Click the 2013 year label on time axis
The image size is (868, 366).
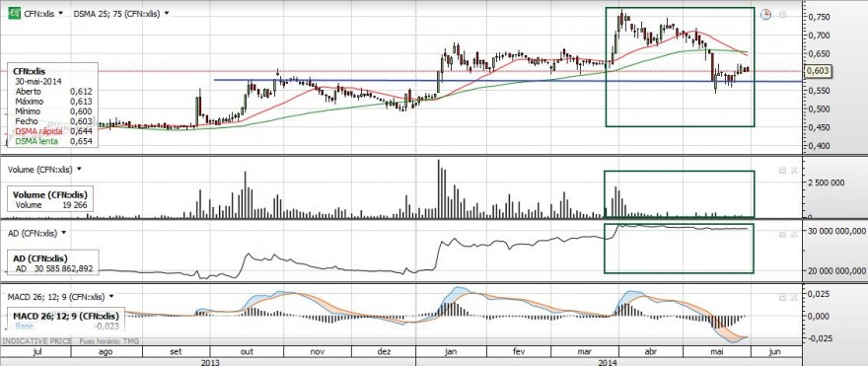[209, 362]
